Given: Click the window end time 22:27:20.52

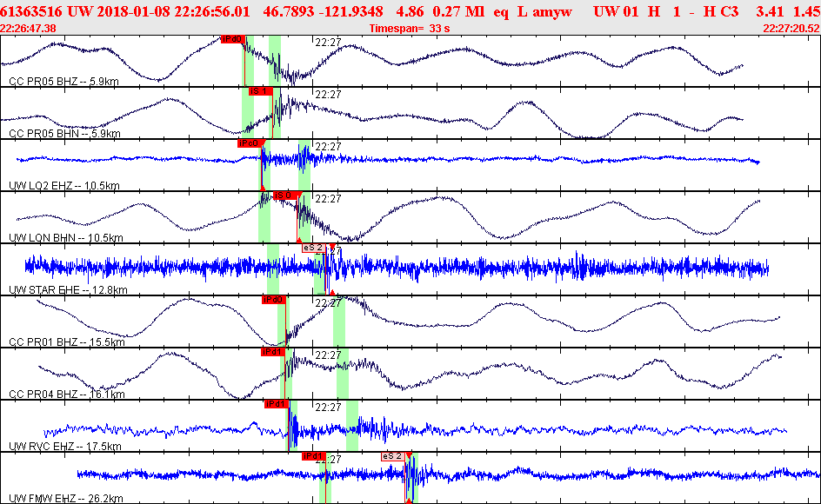Looking at the screenshot, I should (791, 29).
